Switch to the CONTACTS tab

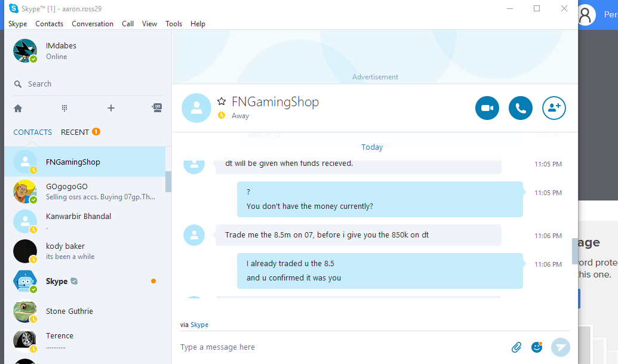(x=33, y=132)
